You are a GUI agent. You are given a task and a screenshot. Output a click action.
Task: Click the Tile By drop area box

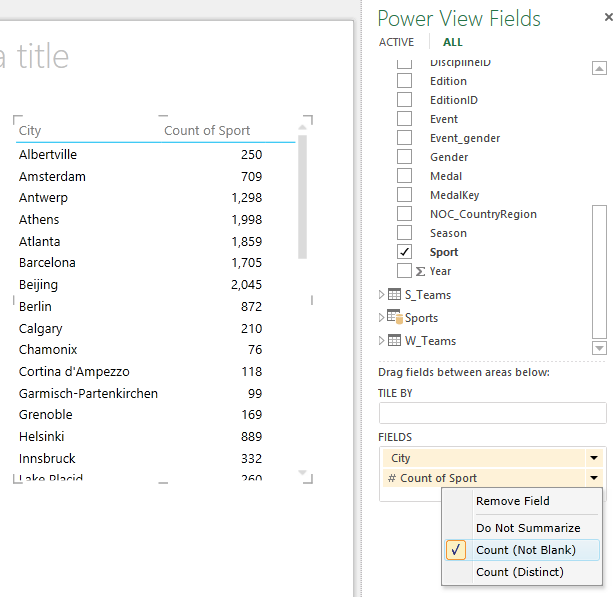(492, 413)
